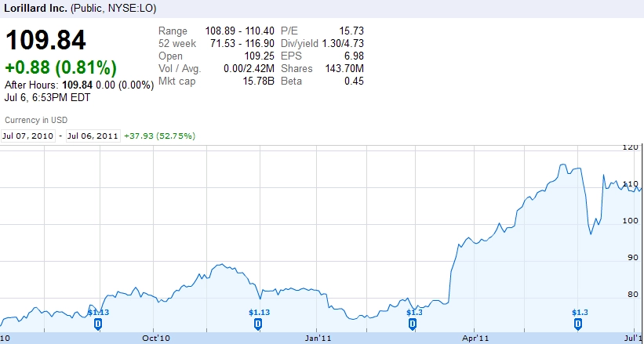Click the Shares value 143.70M

click(x=344, y=68)
